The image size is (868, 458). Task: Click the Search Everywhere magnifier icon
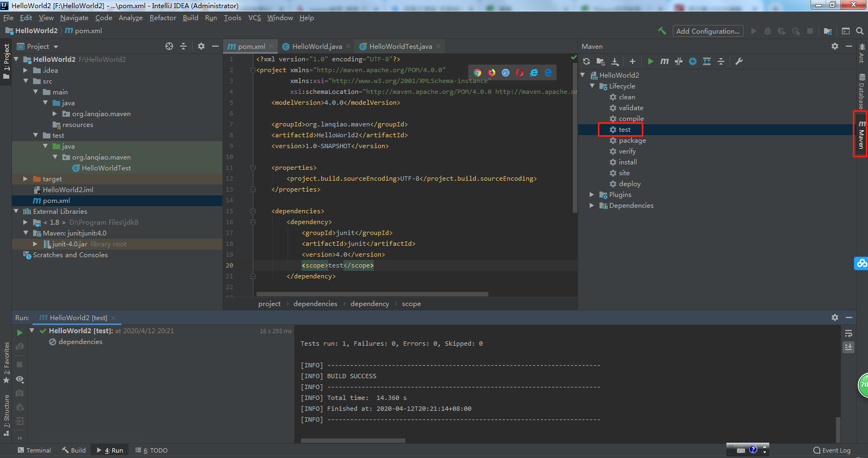[x=860, y=31]
